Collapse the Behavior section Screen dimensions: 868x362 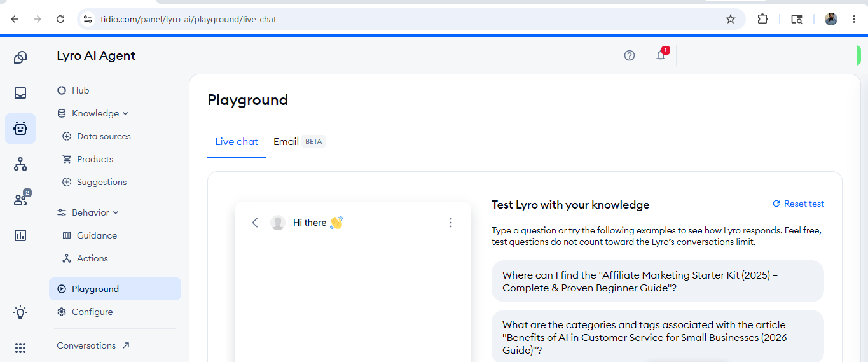[x=90, y=212]
